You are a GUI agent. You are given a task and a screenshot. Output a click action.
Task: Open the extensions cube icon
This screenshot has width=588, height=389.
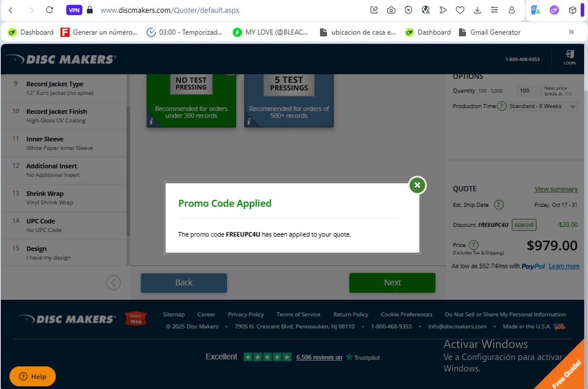point(572,10)
